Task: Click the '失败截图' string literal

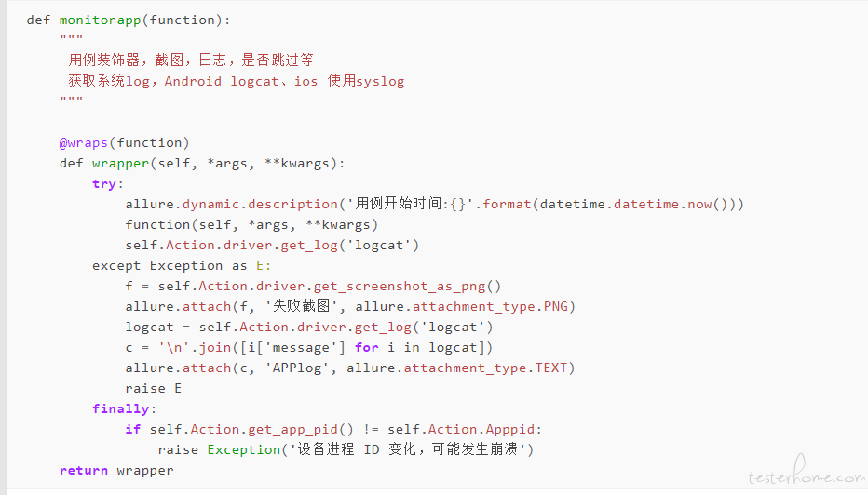Action: tap(301, 306)
